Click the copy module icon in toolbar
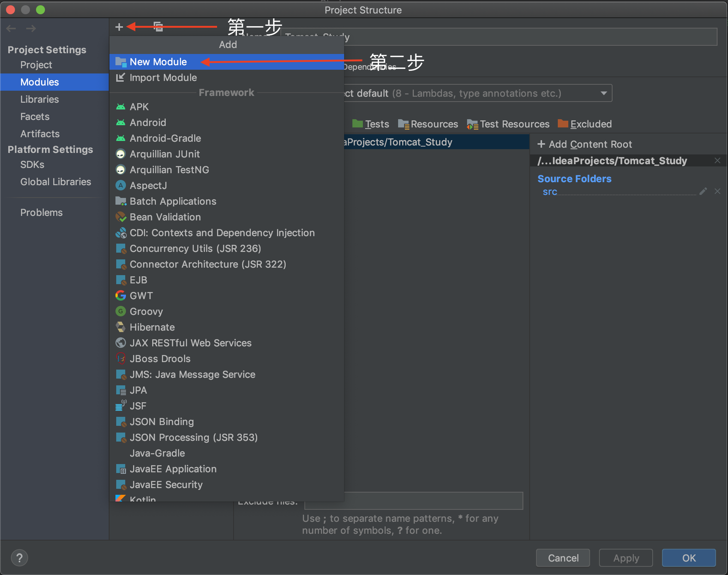This screenshot has width=728, height=575. (x=158, y=27)
